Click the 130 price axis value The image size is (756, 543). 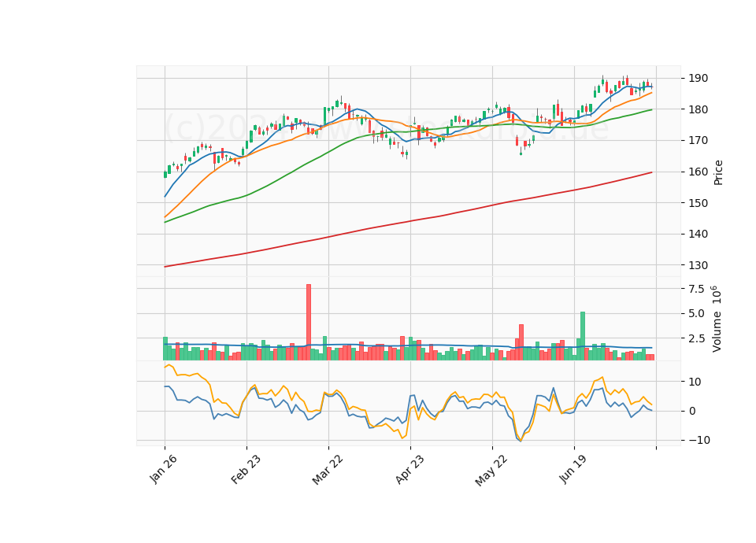[x=699, y=265]
